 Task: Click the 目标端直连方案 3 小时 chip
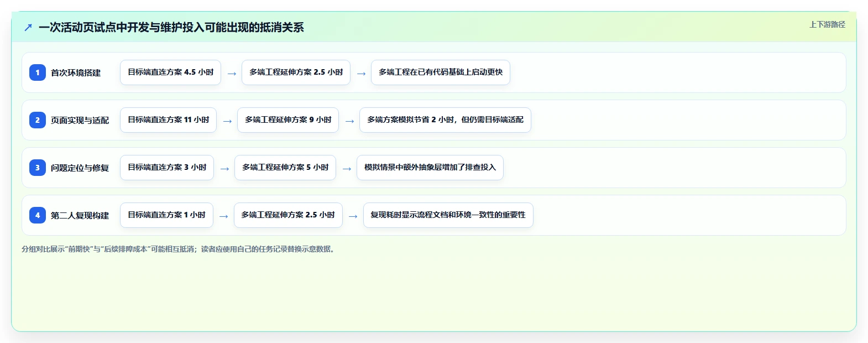[x=167, y=168]
